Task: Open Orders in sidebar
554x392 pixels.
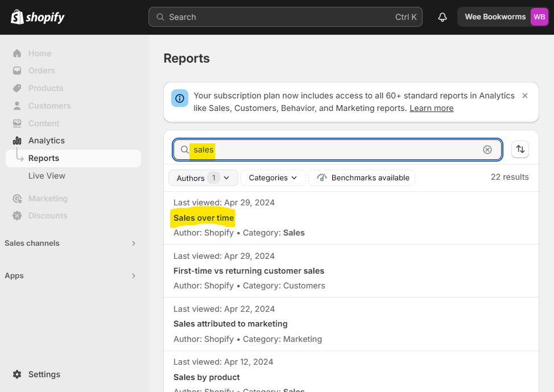Action: (42, 71)
